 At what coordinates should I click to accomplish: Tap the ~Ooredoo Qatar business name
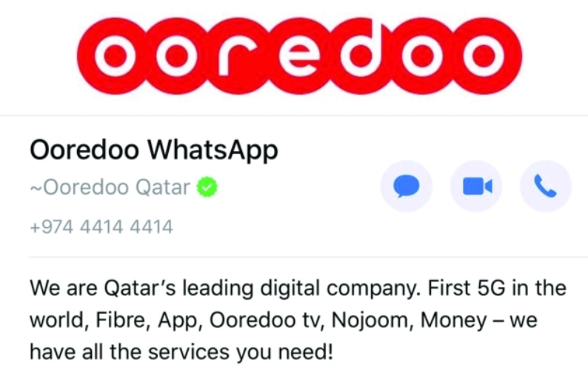point(110,186)
